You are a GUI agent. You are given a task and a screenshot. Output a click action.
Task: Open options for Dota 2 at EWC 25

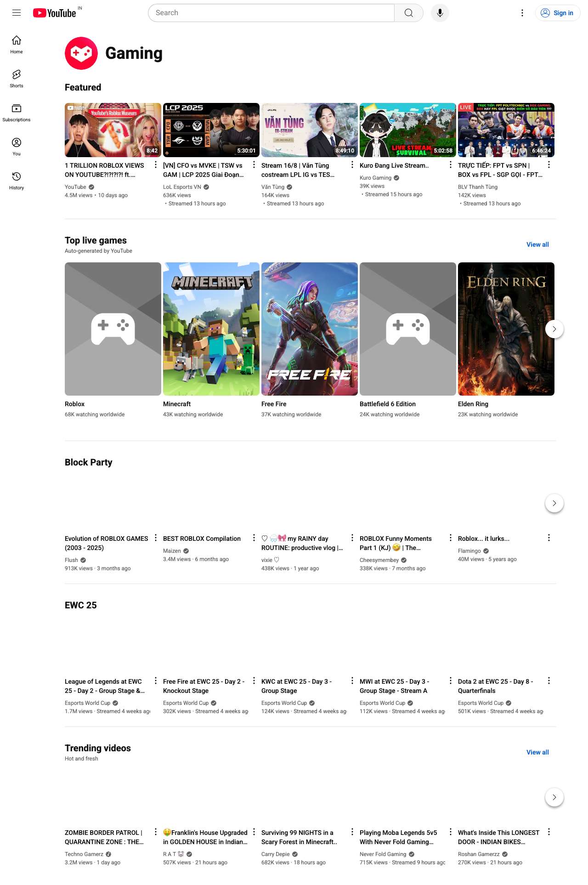(549, 681)
